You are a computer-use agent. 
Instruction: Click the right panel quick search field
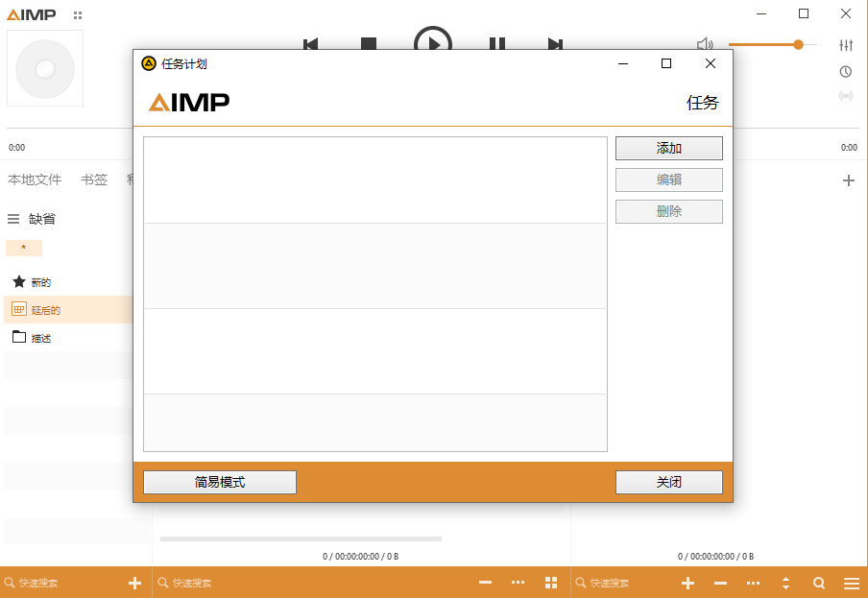623,583
